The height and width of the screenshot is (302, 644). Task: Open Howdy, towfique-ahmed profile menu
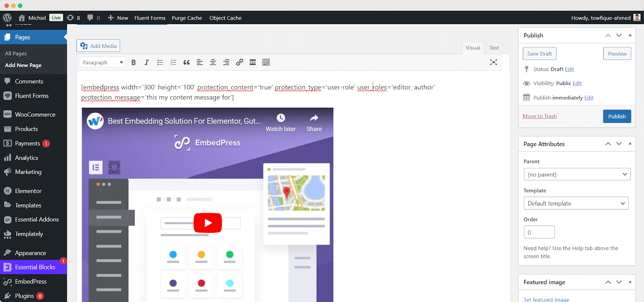[x=606, y=18]
